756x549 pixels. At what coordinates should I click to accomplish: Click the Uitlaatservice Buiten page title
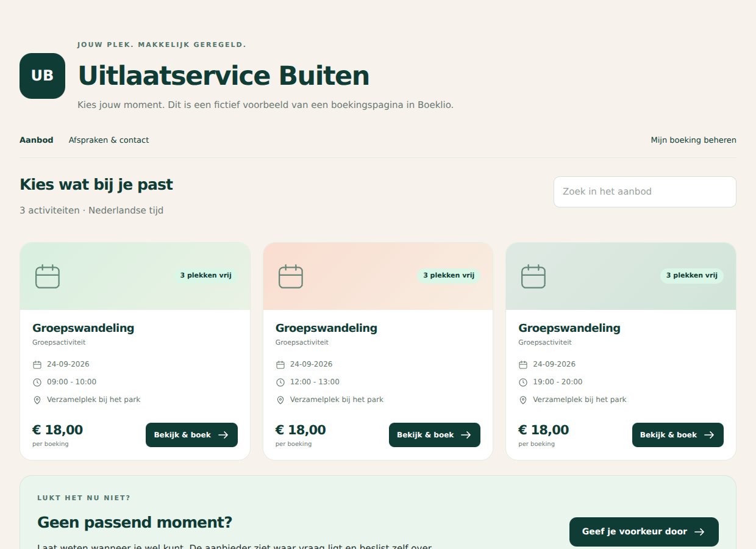[x=224, y=76]
